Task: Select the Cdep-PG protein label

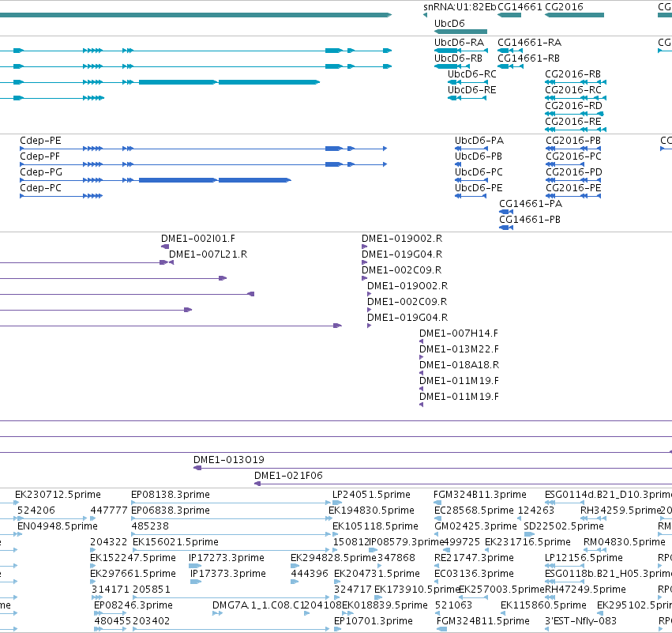Action: (41, 172)
